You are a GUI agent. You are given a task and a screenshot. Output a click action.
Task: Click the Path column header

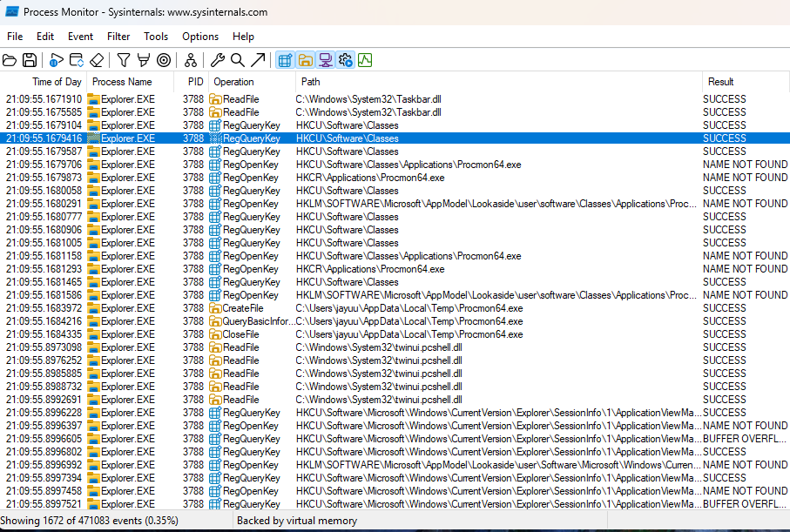point(499,82)
